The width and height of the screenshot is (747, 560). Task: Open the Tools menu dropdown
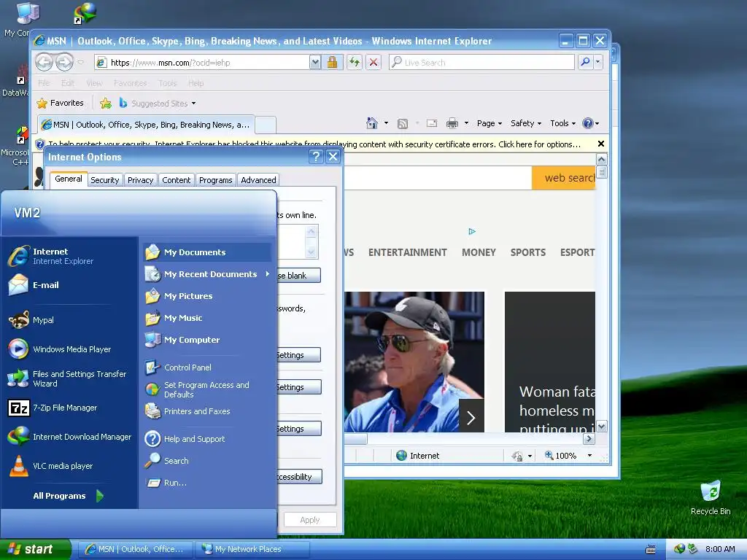562,123
